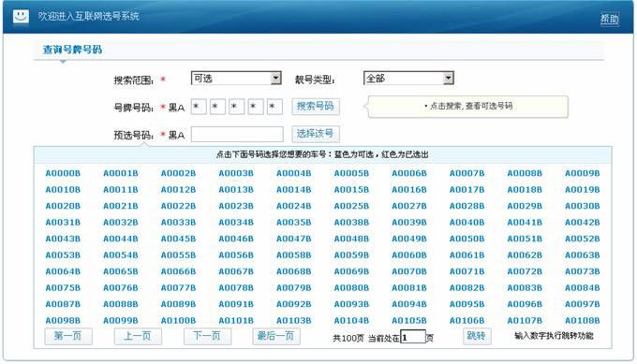Click the 搜索号码 button
This screenshot has height=364, width=637.
316,107
